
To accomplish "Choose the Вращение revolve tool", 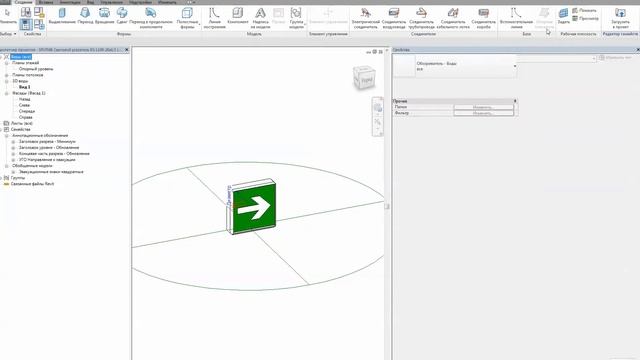I will pyautogui.click(x=104, y=16).
